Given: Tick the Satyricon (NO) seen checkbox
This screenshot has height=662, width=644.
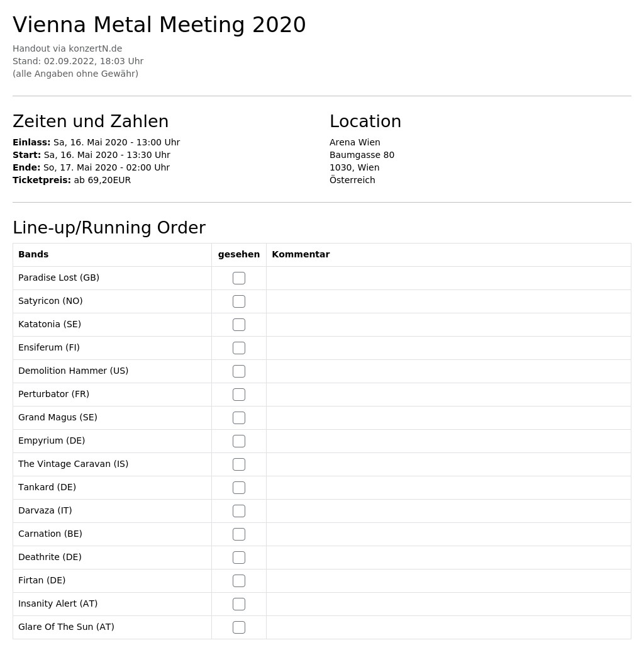Looking at the screenshot, I should click(x=239, y=301).
